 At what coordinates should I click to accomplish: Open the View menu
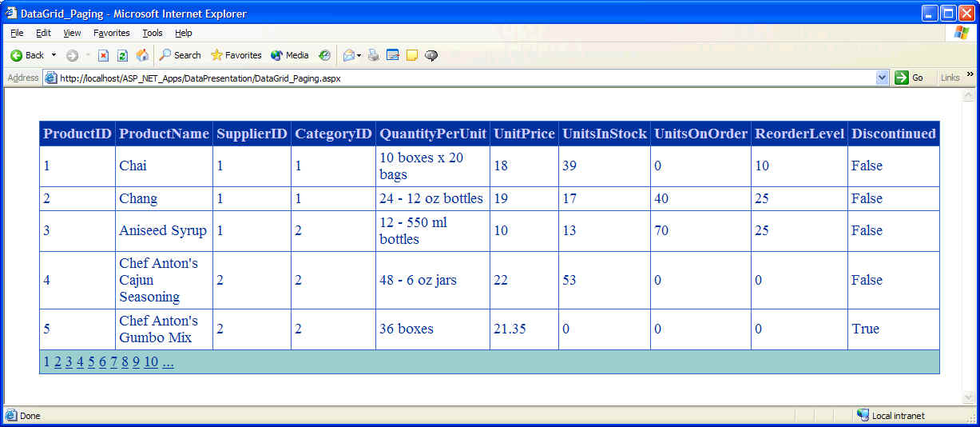(72, 33)
